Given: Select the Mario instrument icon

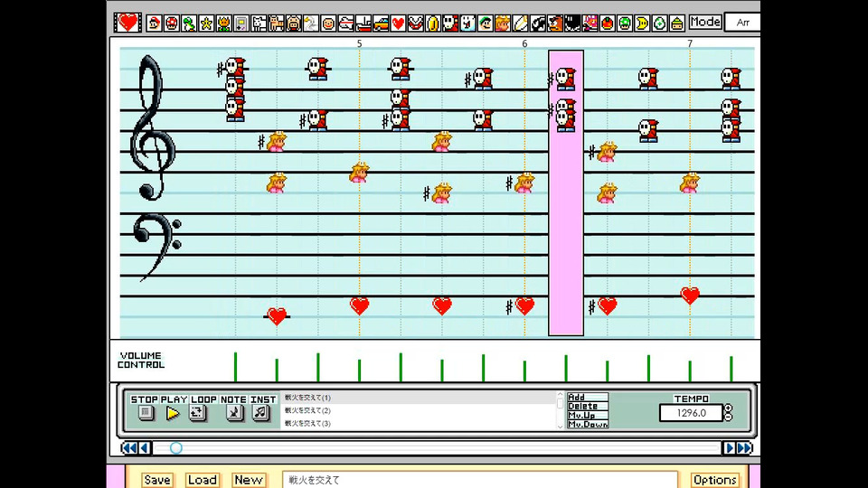Looking at the screenshot, I should (154, 23).
